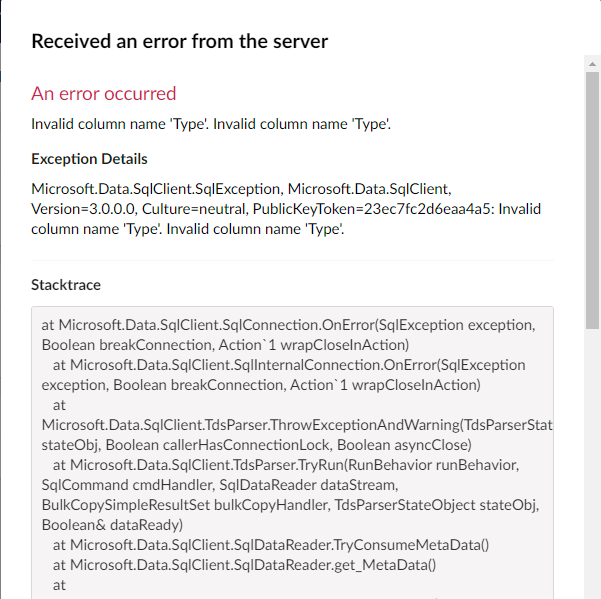The height and width of the screenshot is (599, 601).
Task: Click the 'BulkCopySimpleResultSet bulkCopyHandler' line
Action: coord(291,505)
